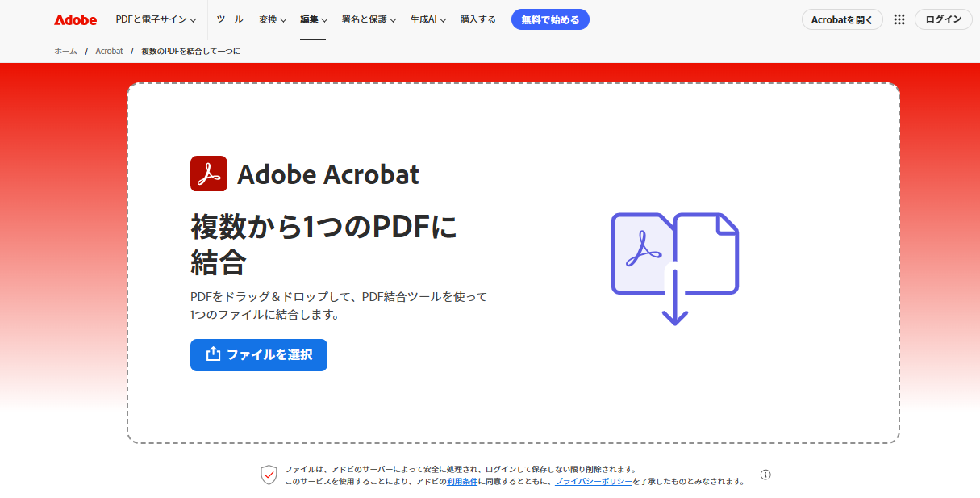Select ツール in the navigation bar
The width and height of the screenshot is (980, 498).
tap(230, 19)
